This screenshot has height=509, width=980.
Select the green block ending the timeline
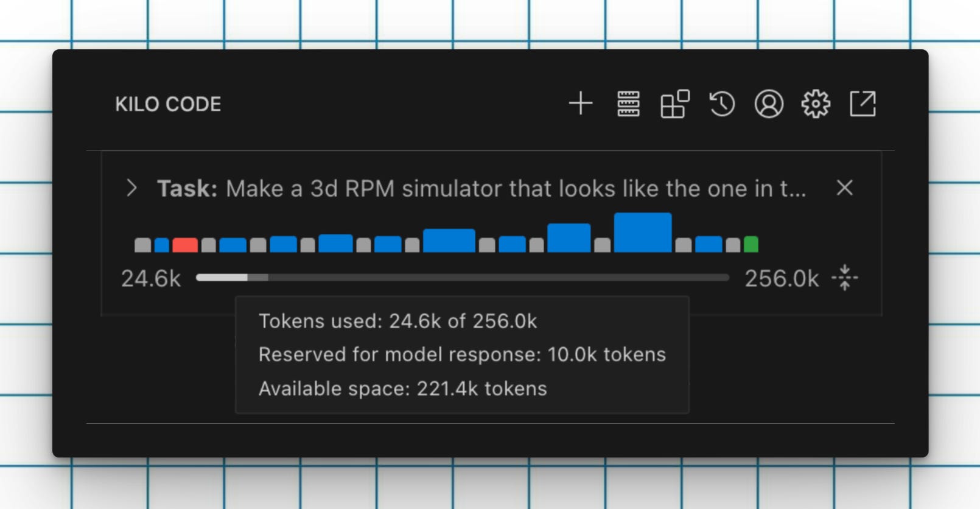pyautogui.click(x=751, y=244)
